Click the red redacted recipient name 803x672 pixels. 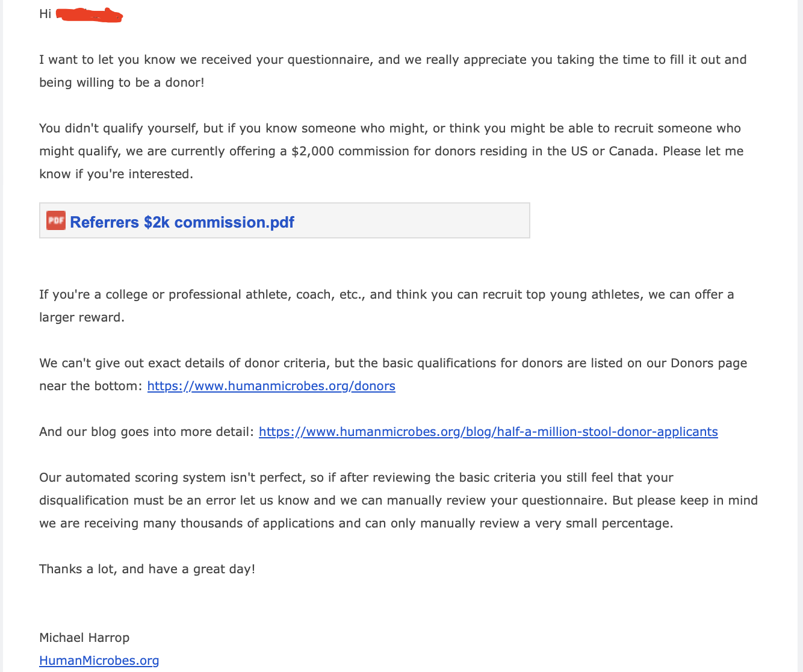point(89,14)
